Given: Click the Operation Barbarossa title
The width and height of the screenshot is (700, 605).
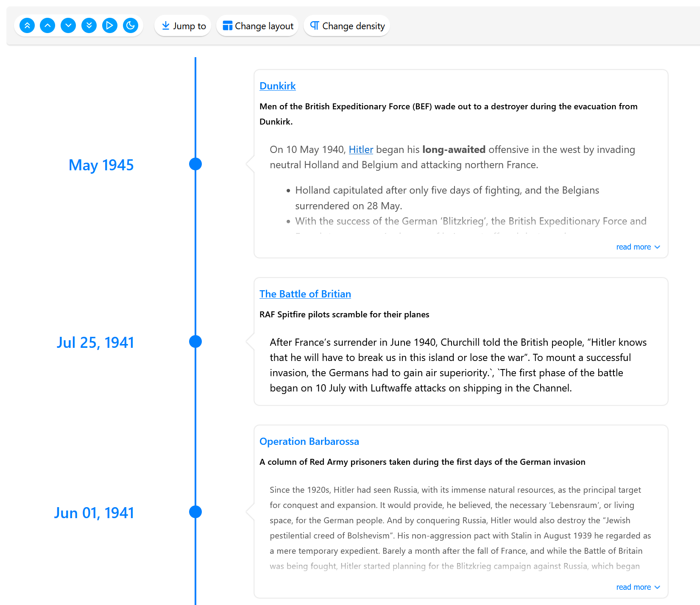Looking at the screenshot, I should click(x=309, y=441).
